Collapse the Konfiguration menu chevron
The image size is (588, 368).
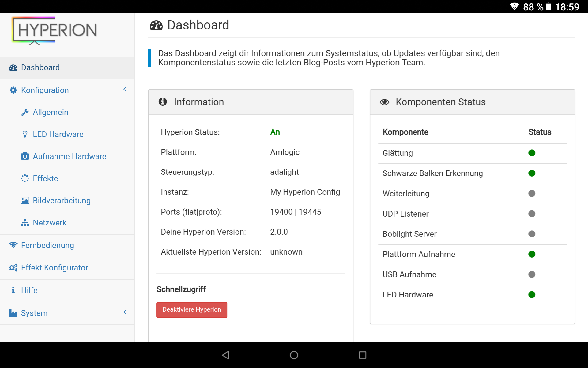(125, 89)
